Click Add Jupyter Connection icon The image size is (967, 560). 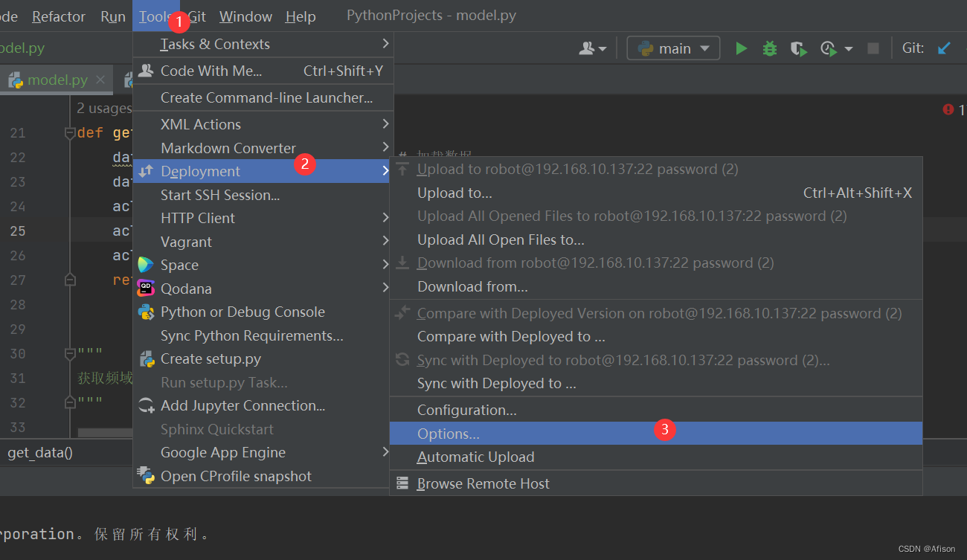[x=146, y=405]
